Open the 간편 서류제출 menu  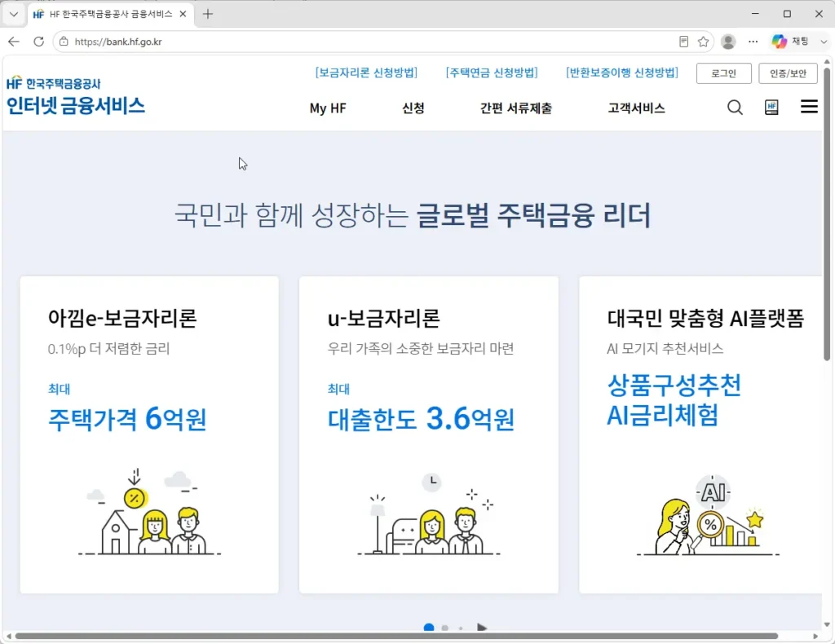tap(515, 108)
